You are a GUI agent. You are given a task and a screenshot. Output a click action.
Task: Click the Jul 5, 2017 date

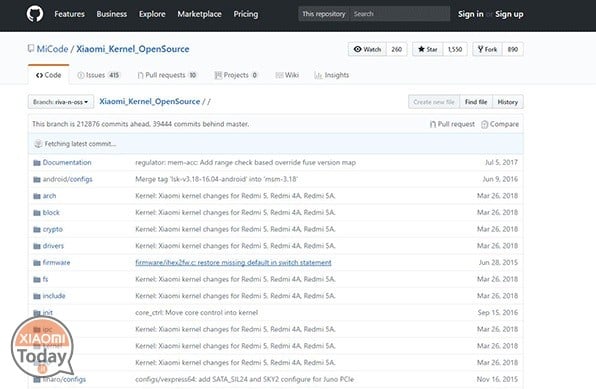click(x=501, y=162)
